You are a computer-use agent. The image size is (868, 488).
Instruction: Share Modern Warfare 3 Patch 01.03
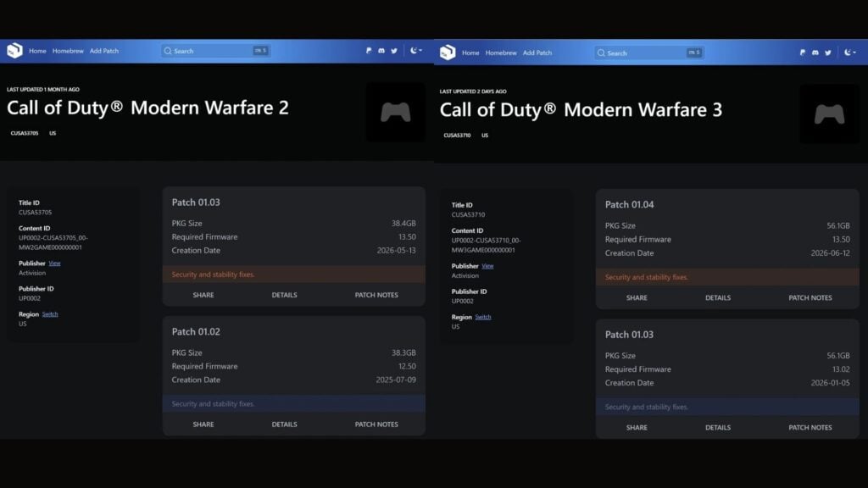point(637,428)
